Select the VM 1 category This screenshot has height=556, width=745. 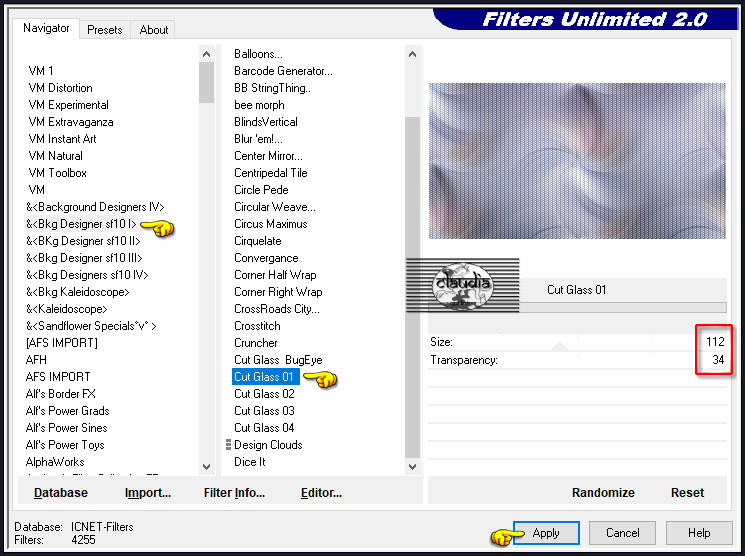coord(41,71)
